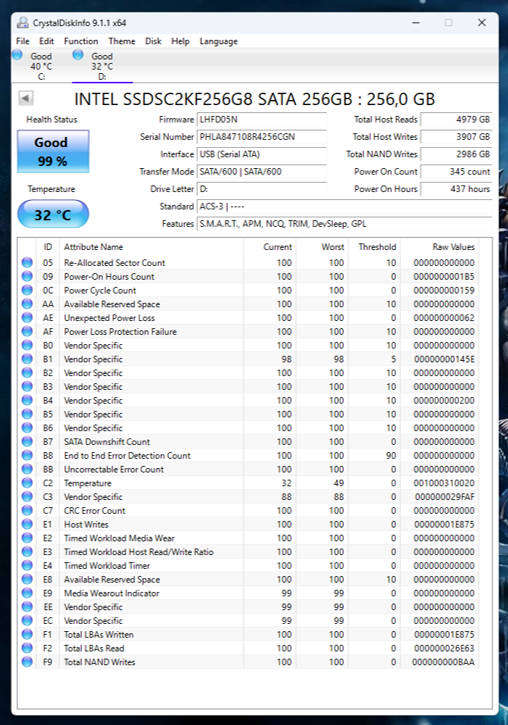The width and height of the screenshot is (508, 725).
Task: Select raw value '000000000200' in B4 row
Action: pyautogui.click(x=444, y=400)
